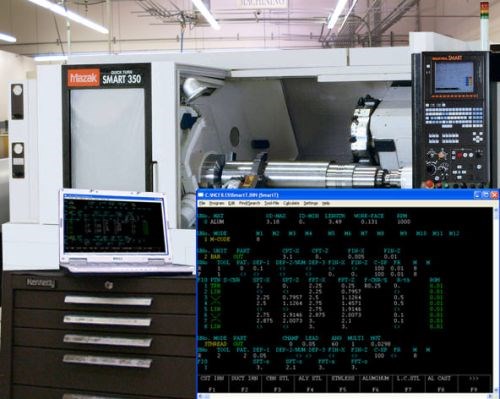Select the M-CODE mode cell
The height and width of the screenshot is (399, 500).
[220, 239]
